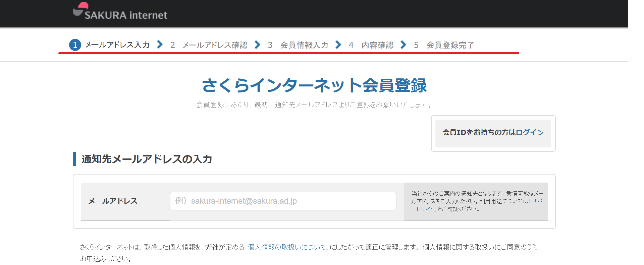Click the SAKURA internet logo
Viewport: 644px width, 265px height.
120,11
